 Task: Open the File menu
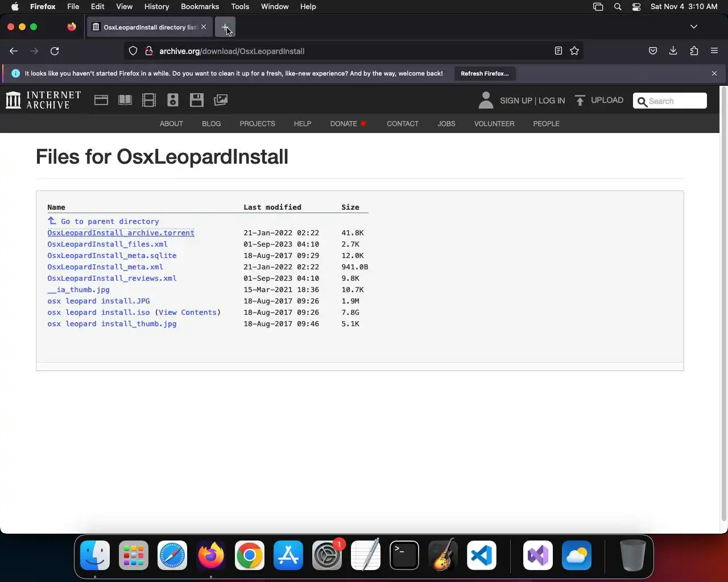[x=73, y=7]
